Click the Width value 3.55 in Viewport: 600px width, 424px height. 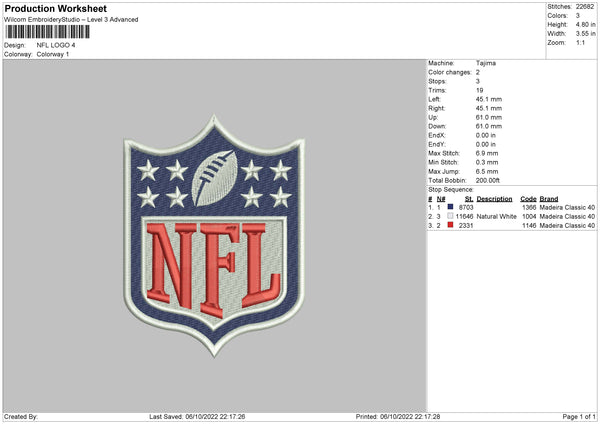pyautogui.click(x=585, y=34)
